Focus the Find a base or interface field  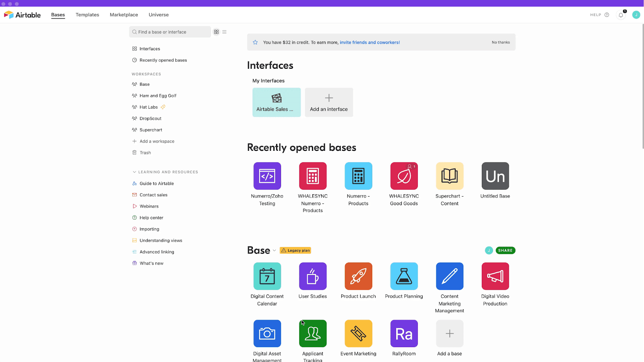(170, 32)
